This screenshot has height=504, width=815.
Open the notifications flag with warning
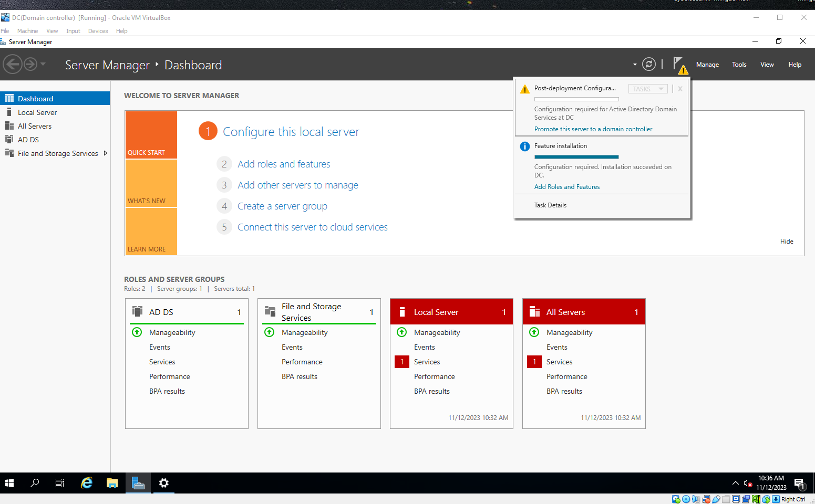(x=680, y=65)
